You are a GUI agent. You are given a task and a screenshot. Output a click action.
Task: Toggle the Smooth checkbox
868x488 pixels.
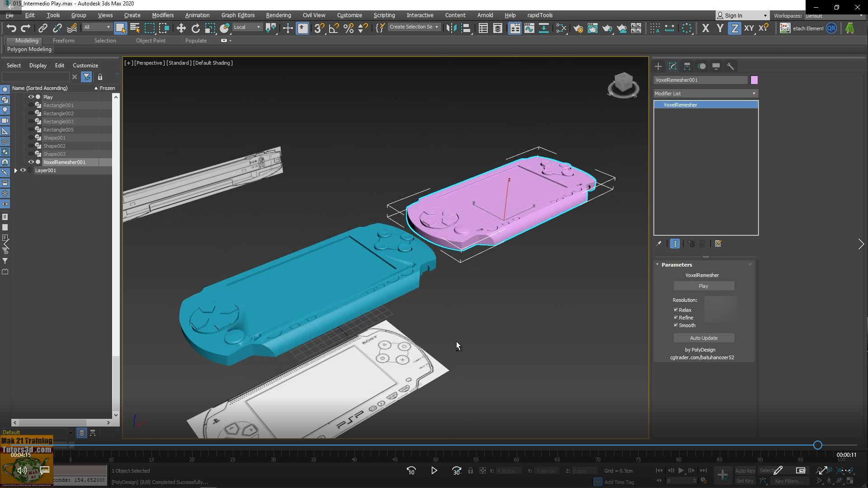(676, 325)
